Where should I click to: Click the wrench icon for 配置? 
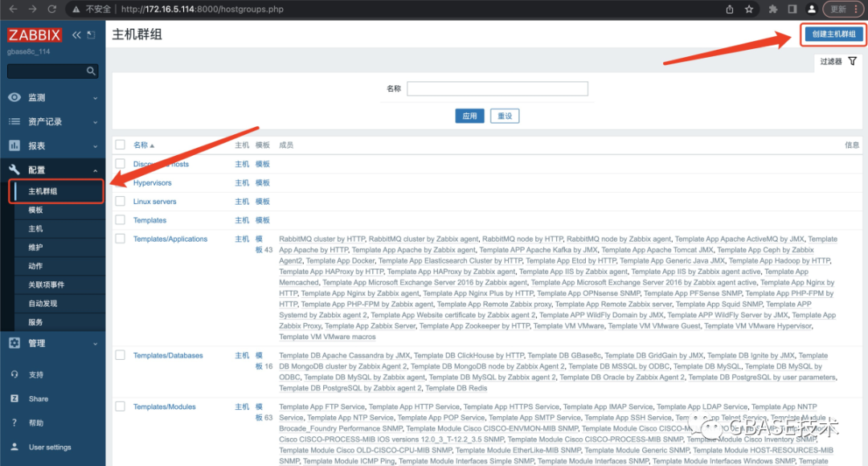coord(14,170)
